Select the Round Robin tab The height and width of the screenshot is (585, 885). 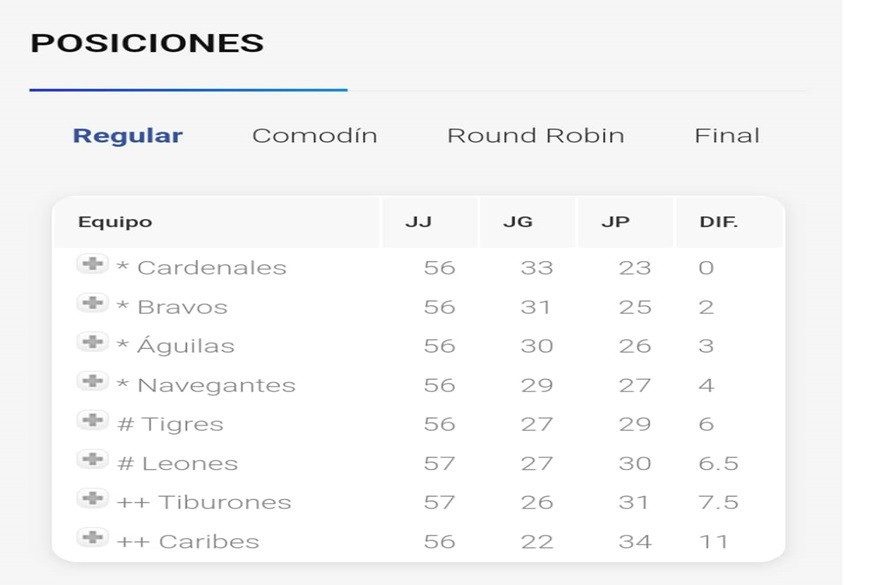[x=535, y=136]
